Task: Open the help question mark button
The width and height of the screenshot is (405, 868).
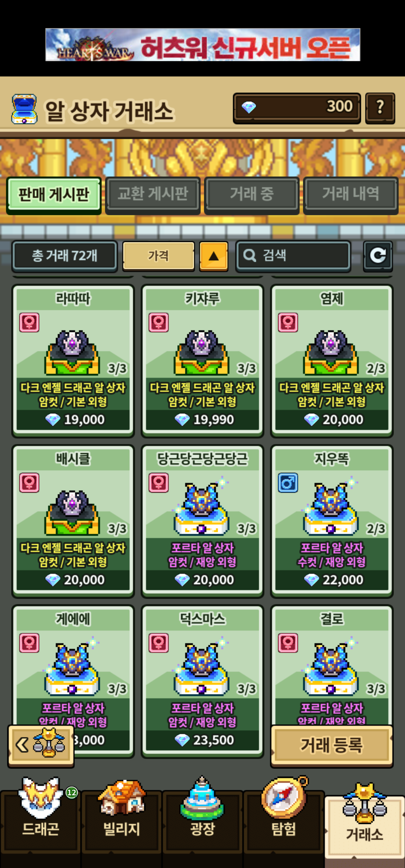Action: coord(380,108)
